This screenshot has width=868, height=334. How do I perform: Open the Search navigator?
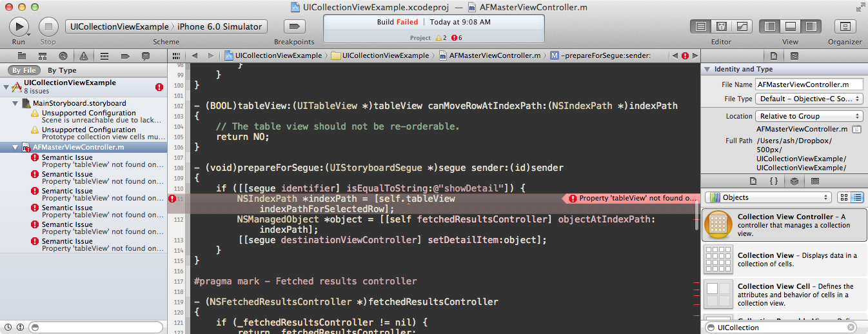click(x=63, y=56)
